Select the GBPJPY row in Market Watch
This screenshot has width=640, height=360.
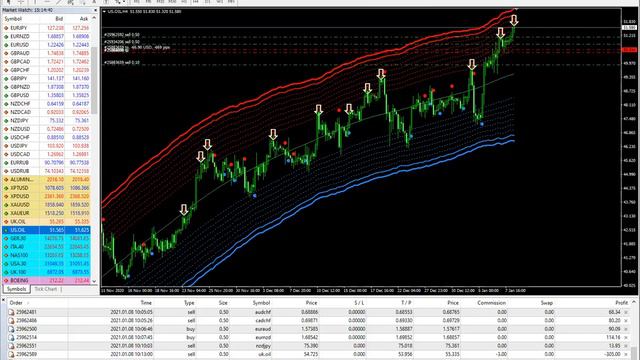(46, 79)
